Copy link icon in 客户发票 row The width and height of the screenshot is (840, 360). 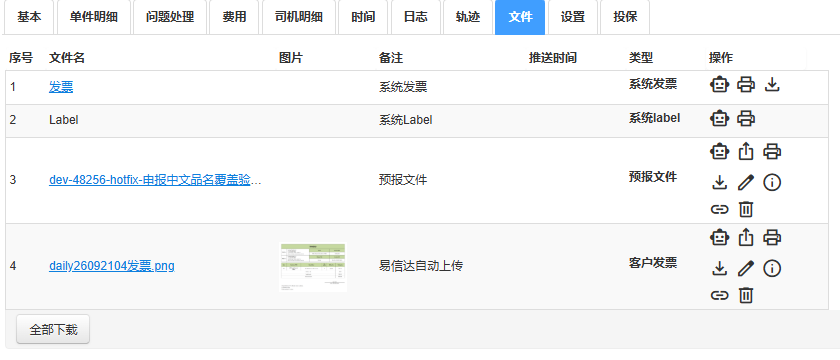pyautogui.click(x=719, y=295)
